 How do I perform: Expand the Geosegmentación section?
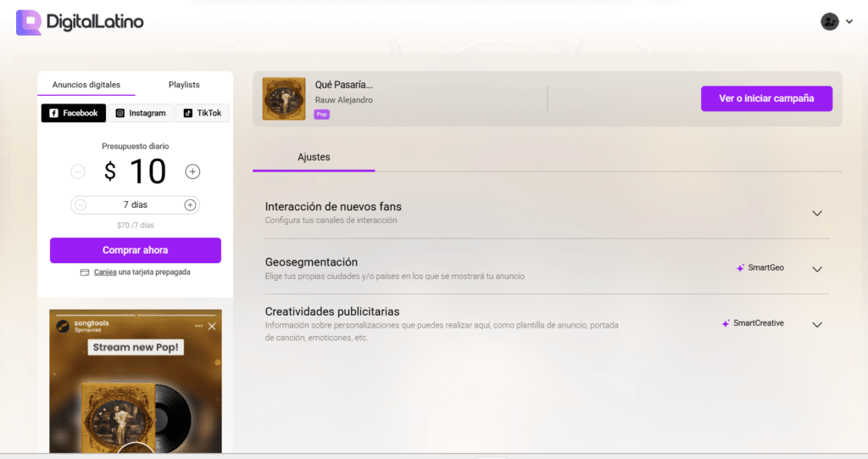816,269
